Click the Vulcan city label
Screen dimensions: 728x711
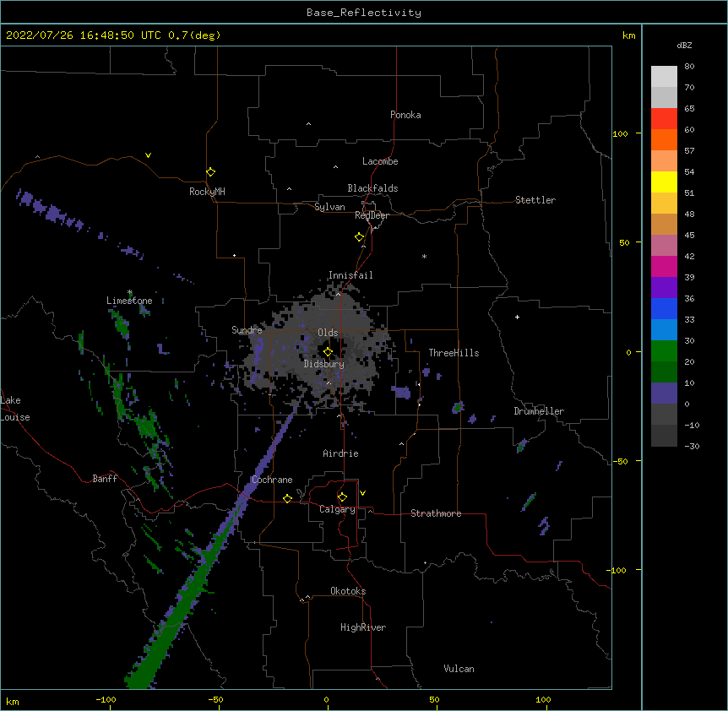[459, 669]
